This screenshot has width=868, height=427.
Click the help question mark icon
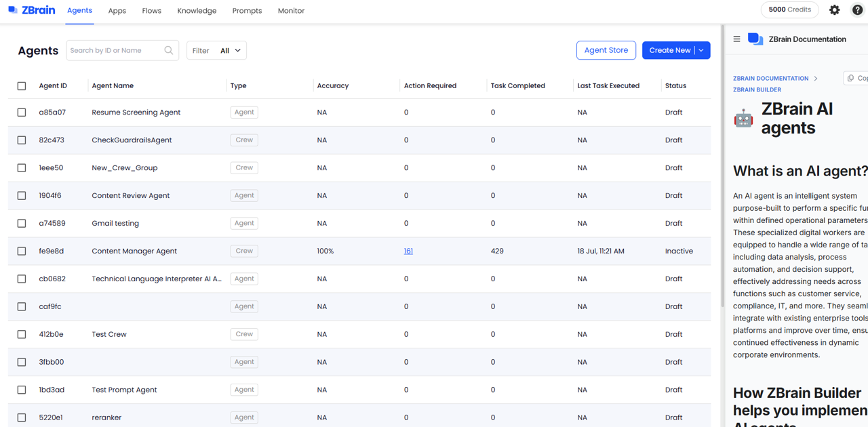[857, 10]
